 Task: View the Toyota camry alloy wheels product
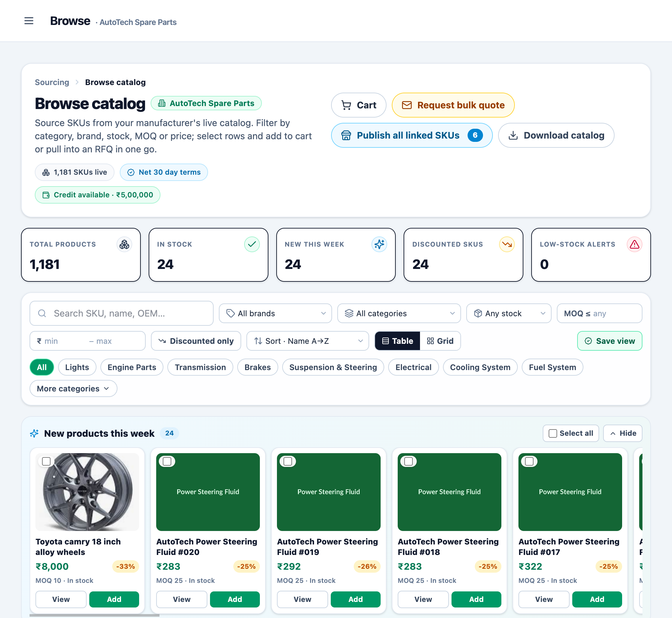(x=61, y=600)
